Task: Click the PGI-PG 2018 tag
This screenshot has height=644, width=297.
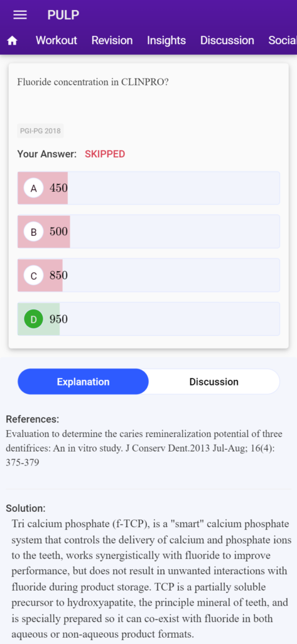Action: coord(40,131)
